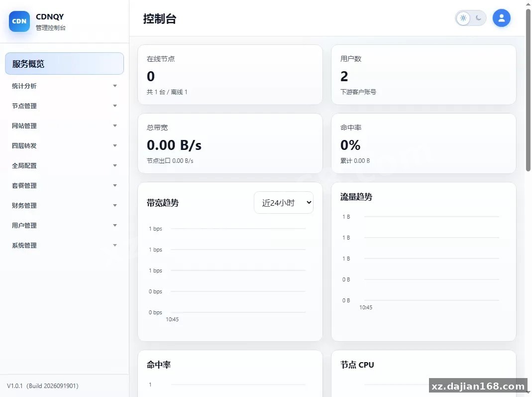Image resolution: width=532 pixels, height=397 pixels.
Task: Switch to dark mode moon icon
Action: (x=478, y=18)
